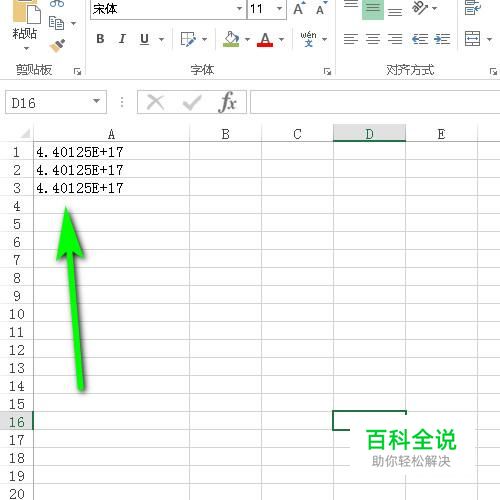500x500 pixels.
Task: Select column A header
Action: pyautogui.click(x=111, y=134)
